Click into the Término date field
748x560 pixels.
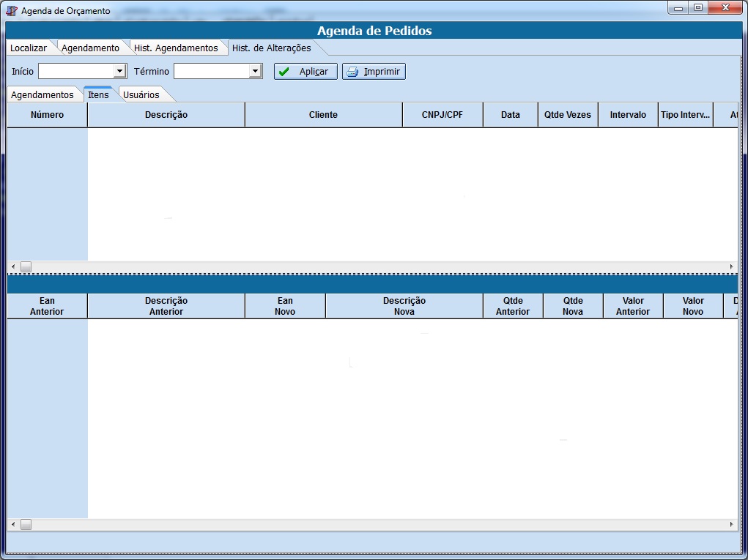pos(212,72)
